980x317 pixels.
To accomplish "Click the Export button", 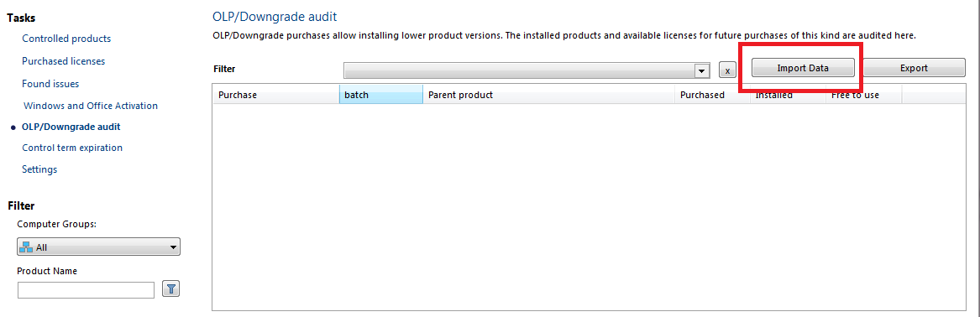I will click(x=914, y=68).
